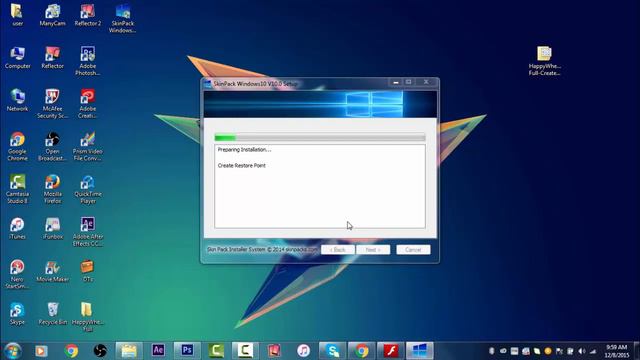The width and height of the screenshot is (640, 360).
Task: Select Adobe After Effects CC desktop shortcut
Action: pos(87,231)
